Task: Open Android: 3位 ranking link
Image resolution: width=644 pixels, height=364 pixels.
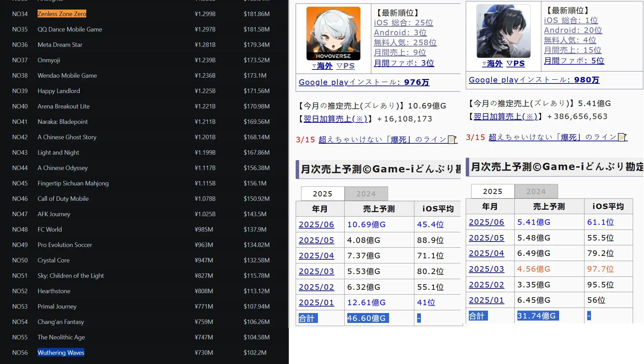Action: 400,32
